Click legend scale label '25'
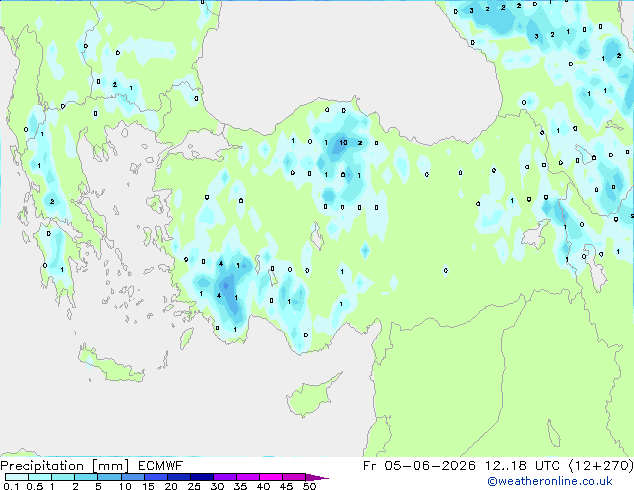Image resolution: width=634 pixels, height=490 pixels. [194, 486]
